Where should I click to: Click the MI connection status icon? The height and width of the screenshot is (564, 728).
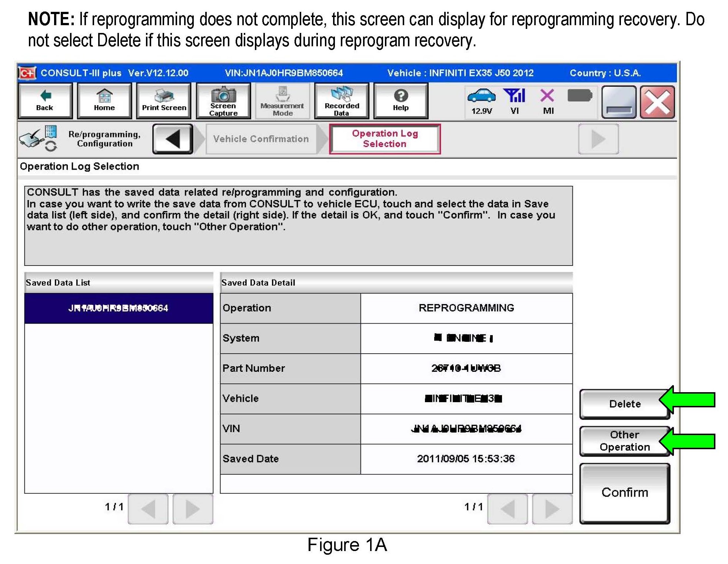[x=547, y=96]
